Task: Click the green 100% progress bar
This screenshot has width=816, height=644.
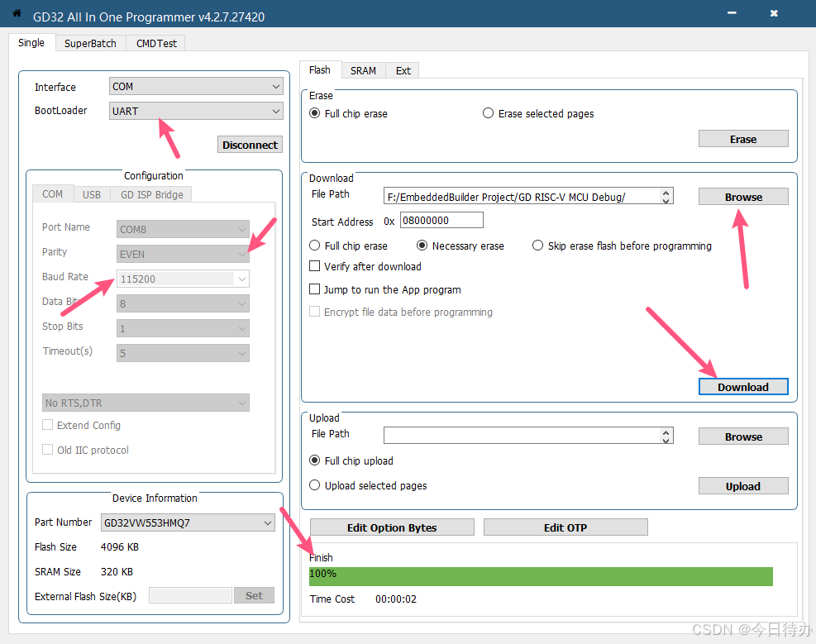Action: coord(541,575)
